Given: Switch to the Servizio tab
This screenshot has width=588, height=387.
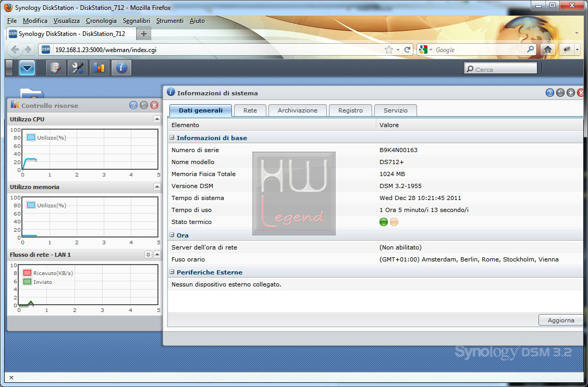Looking at the screenshot, I should point(396,110).
